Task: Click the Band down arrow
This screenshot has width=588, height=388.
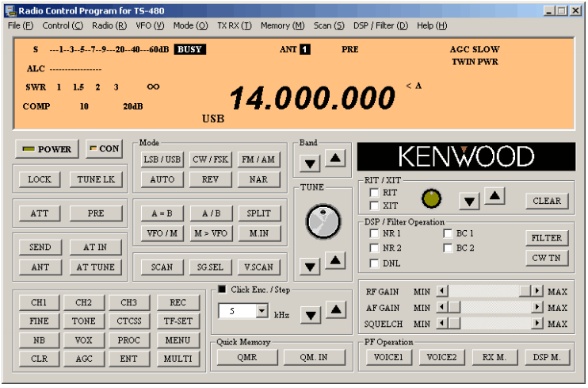Action: point(310,163)
